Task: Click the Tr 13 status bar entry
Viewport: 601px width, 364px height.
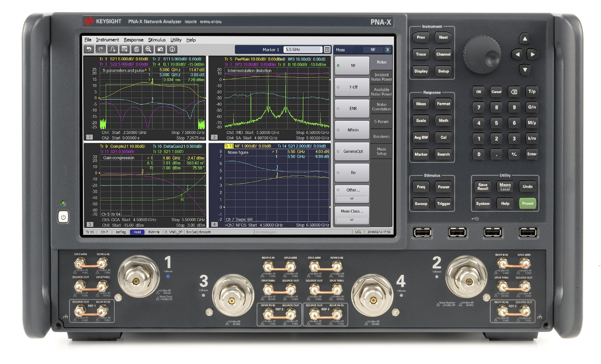Action: click(90, 232)
